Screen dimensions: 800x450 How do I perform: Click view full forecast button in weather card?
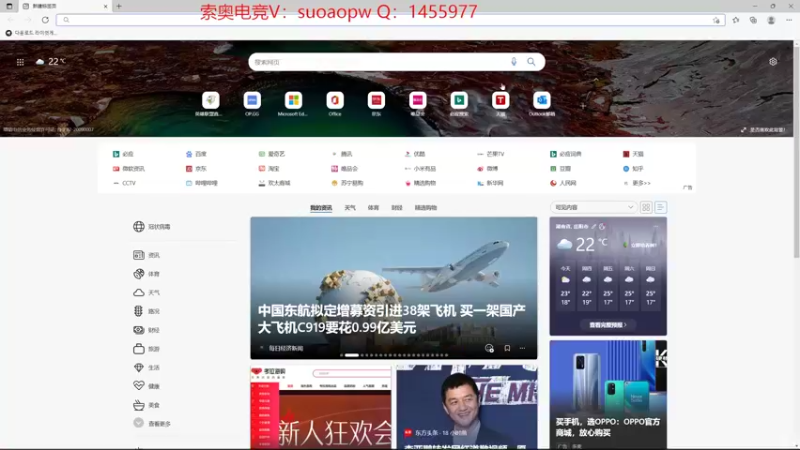[608, 324]
